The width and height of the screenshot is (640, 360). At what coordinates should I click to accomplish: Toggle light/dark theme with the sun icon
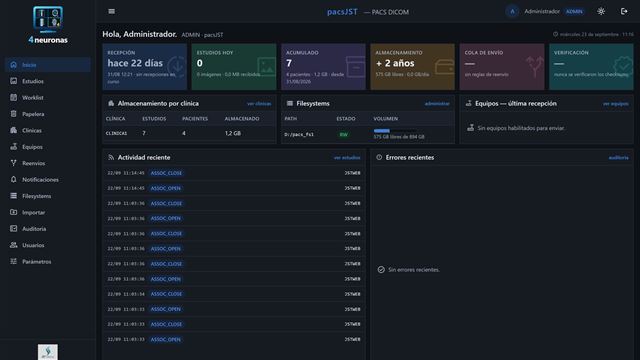point(601,11)
